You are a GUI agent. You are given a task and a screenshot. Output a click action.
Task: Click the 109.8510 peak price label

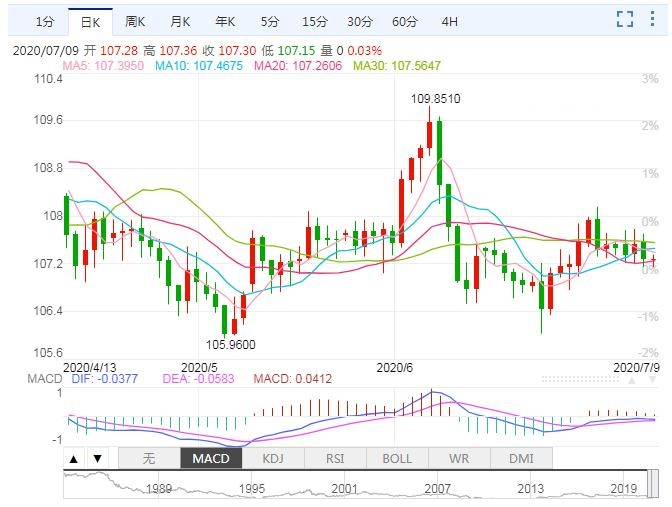[x=436, y=98]
